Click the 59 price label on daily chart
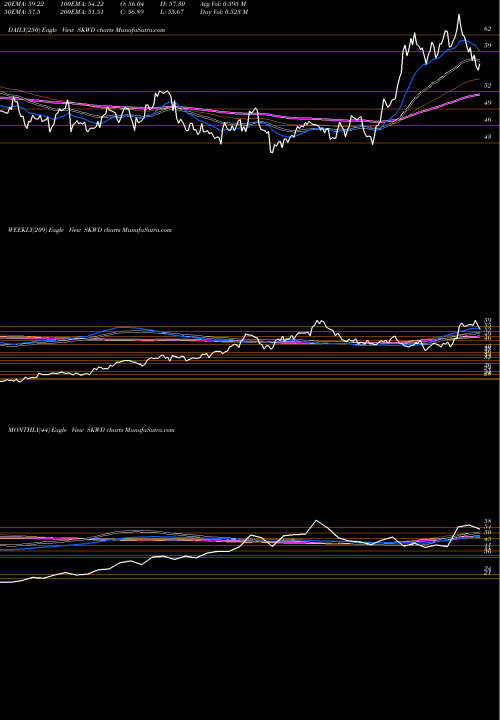500x720 pixels. 488,45
